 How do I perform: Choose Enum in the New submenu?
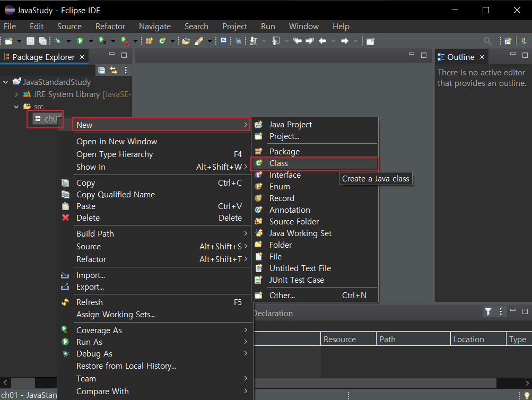315,187
